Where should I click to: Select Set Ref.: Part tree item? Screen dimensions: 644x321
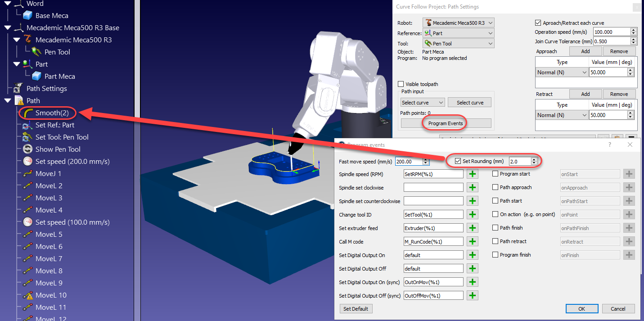pos(54,125)
